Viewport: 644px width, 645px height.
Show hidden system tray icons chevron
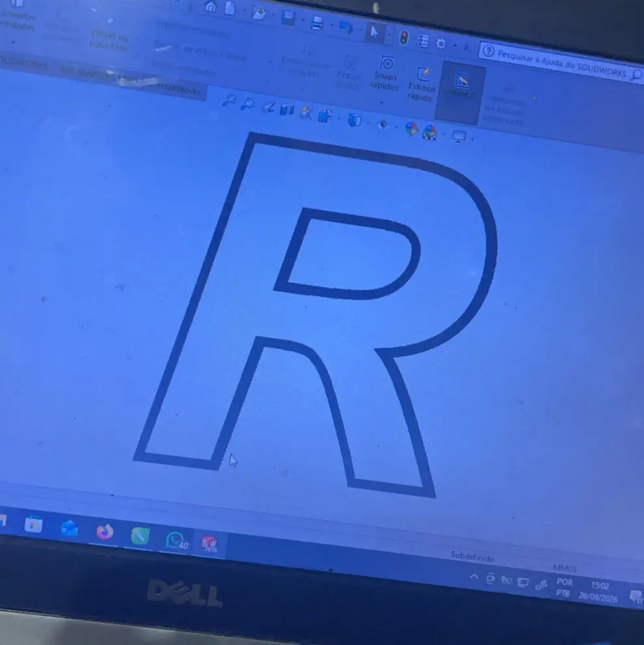click(474, 576)
